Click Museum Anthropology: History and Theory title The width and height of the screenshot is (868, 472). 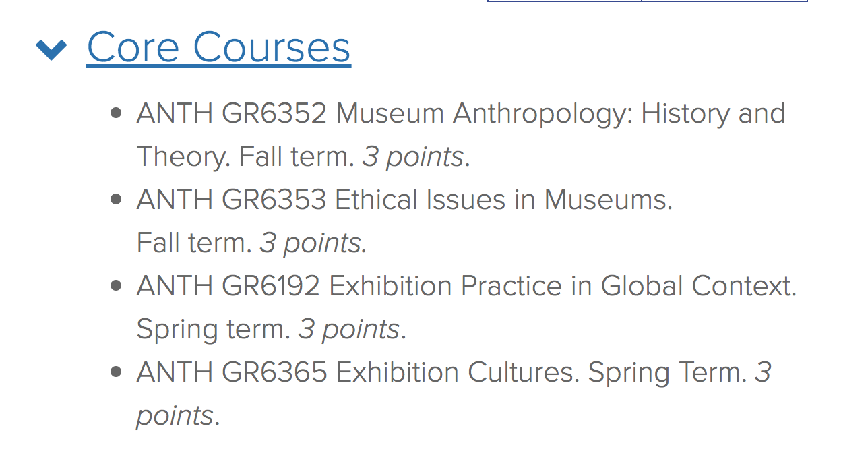click(x=460, y=135)
